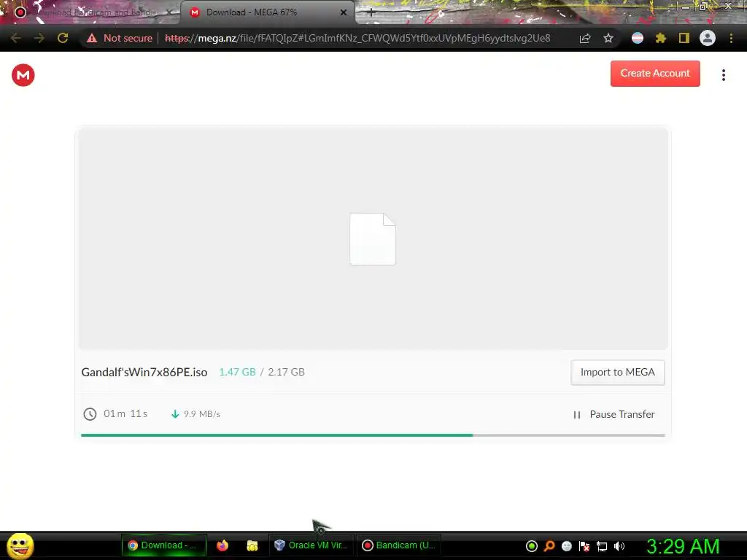The image size is (747, 560).
Task: Click the MEGA logo icon
Action: [23, 75]
